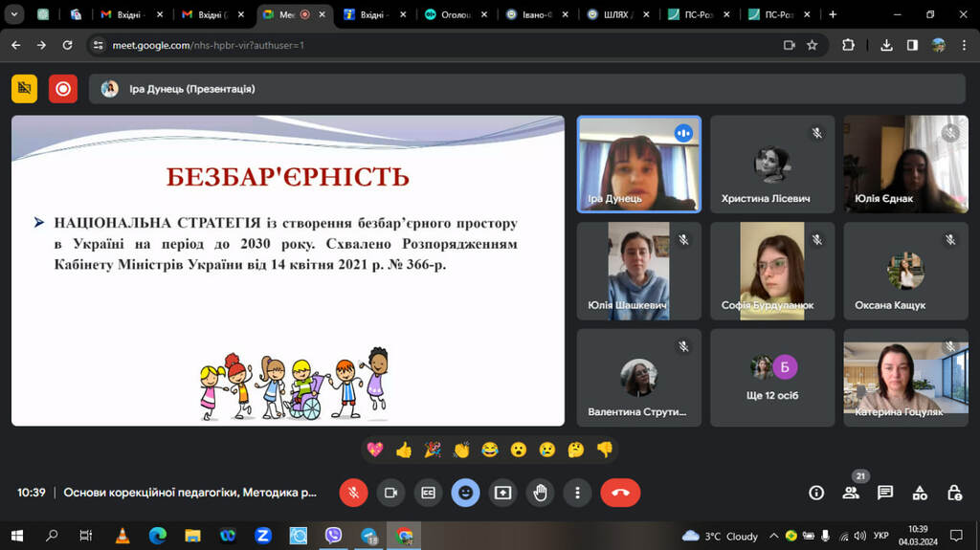Raise hand in the meeting
This screenshot has height=550, width=980.
coord(540,493)
